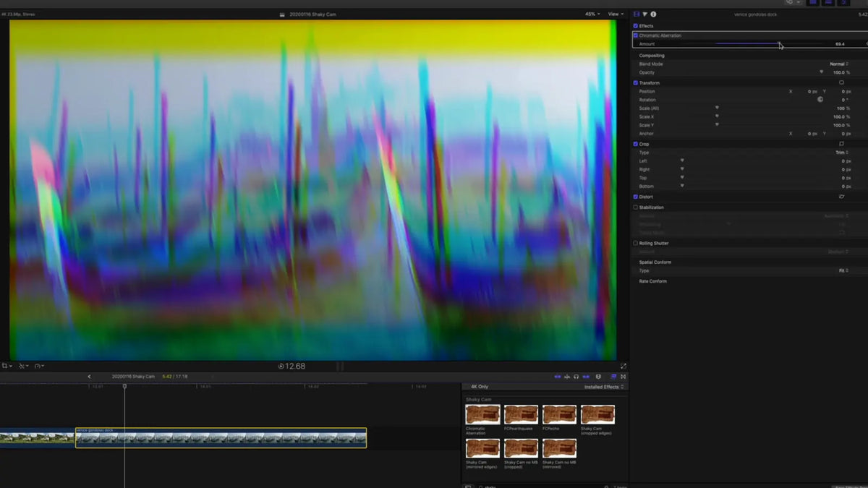Click the Opacity value 100.0 %
Viewport: 868px width, 488px height.
coord(841,72)
